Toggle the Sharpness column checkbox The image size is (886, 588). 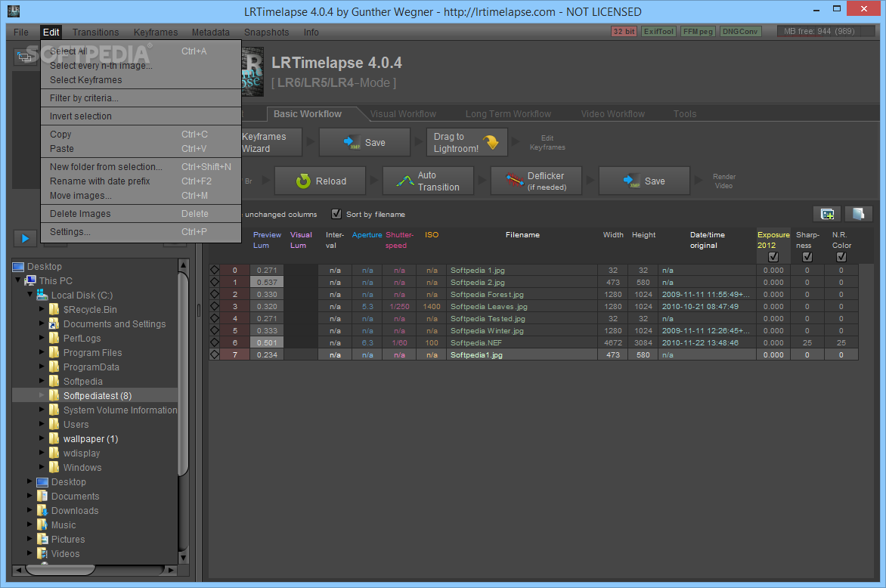807,257
